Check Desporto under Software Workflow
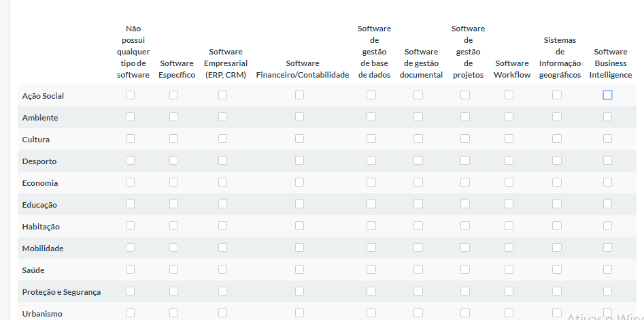This screenshot has width=644, height=320. [x=509, y=161]
